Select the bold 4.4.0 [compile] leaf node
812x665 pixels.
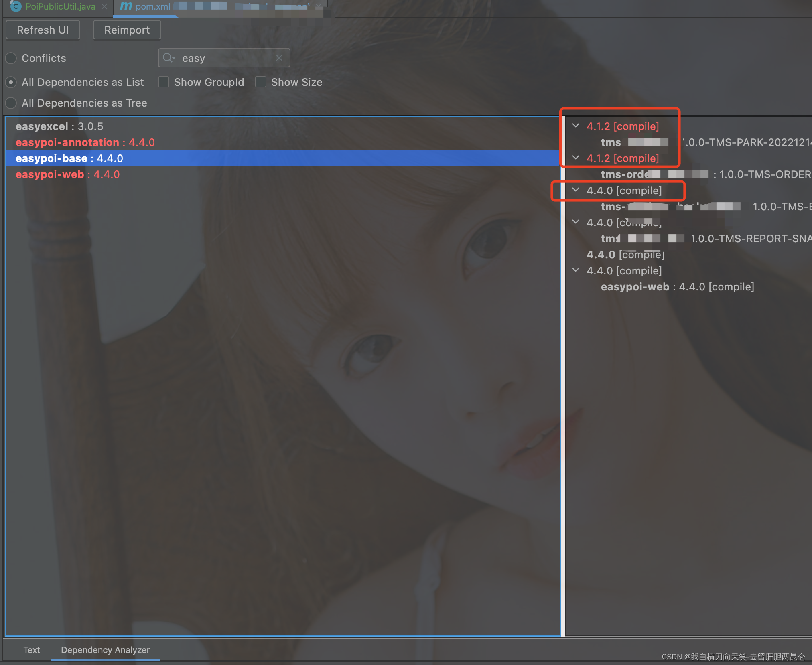click(x=625, y=255)
